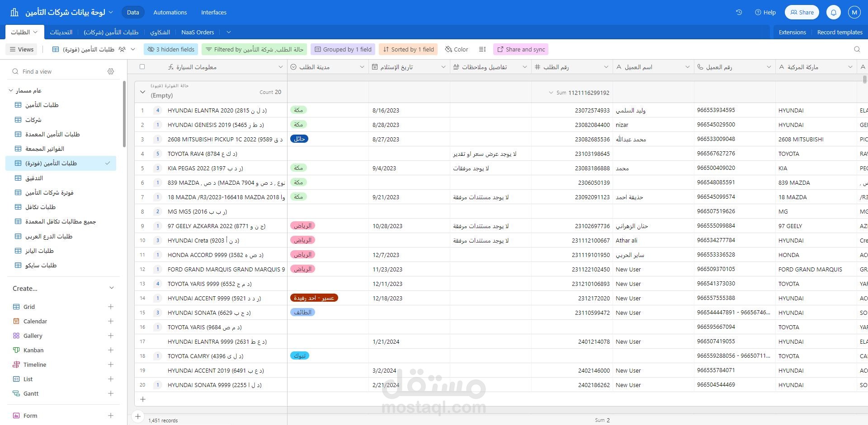
Task: Click the حائل blue city tag in row 3
Action: point(299,139)
